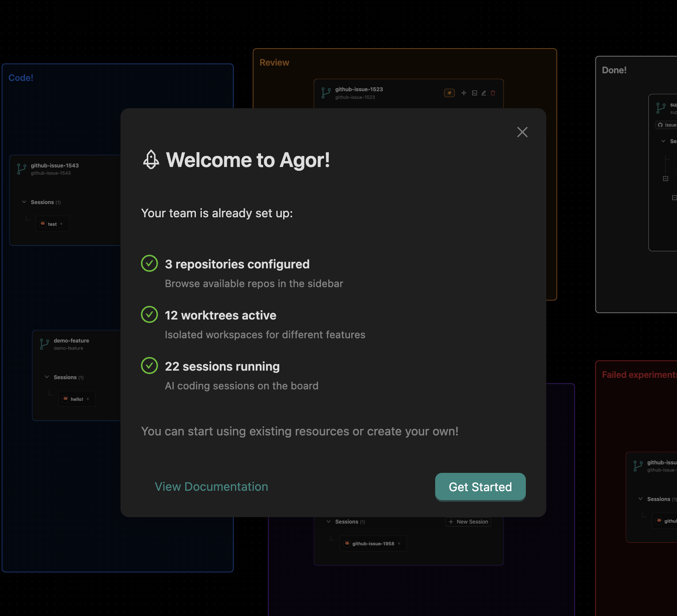Screen dimensions: 677x616
Task: Click the demo-feature branch icon
Action: [44, 344]
